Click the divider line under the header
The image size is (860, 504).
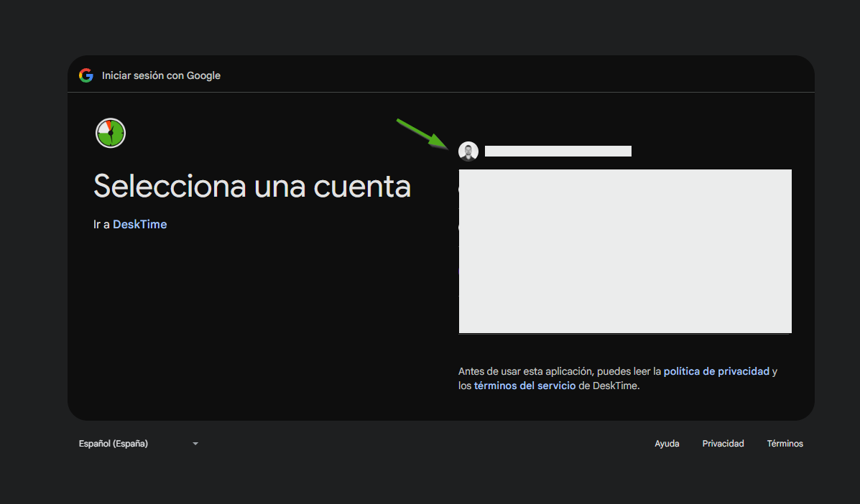(x=441, y=92)
